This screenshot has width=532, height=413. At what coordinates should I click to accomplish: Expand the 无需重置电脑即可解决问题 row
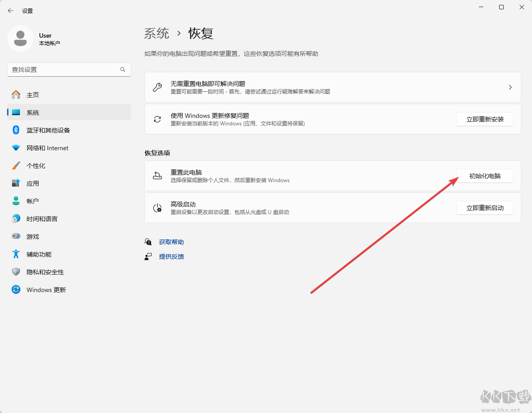click(332, 86)
